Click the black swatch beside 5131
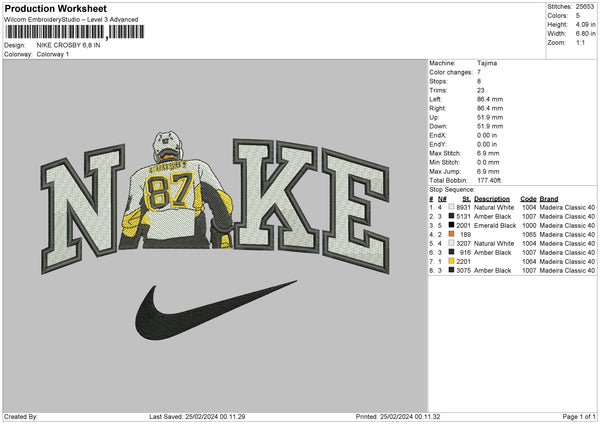Screen dimensions: 600x424 click(x=452, y=216)
